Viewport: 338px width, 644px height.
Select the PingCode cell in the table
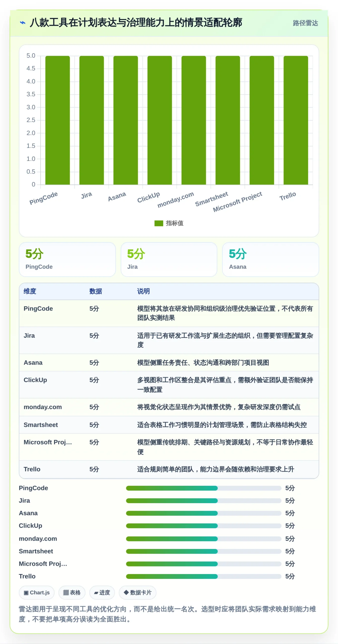(x=38, y=309)
